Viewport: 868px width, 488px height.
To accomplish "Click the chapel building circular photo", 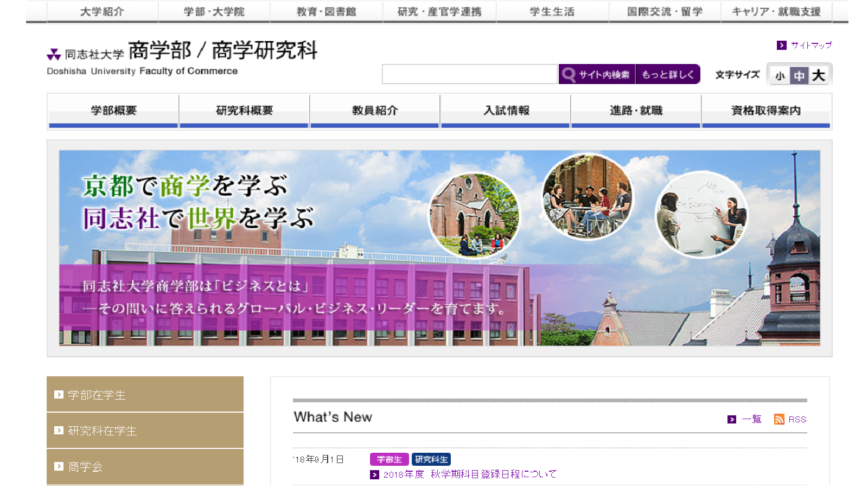I will (x=474, y=215).
